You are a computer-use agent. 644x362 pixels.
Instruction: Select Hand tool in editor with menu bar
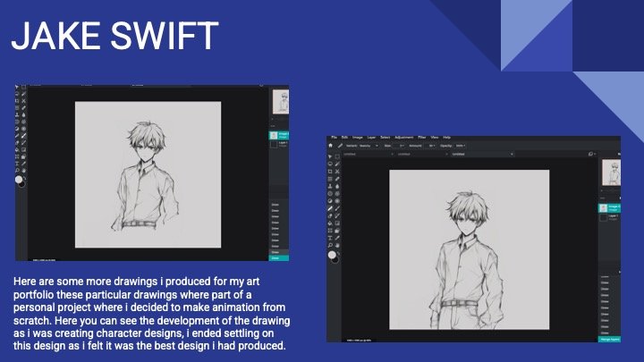point(337,246)
